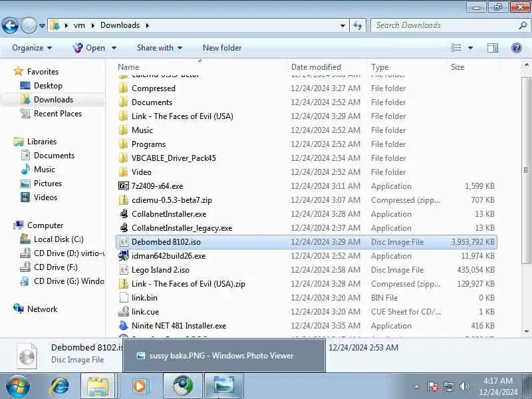The image size is (532, 399).
Task: Open sussy baka.PNG Photo Viewer preview
Action: (x=224, y=356)
